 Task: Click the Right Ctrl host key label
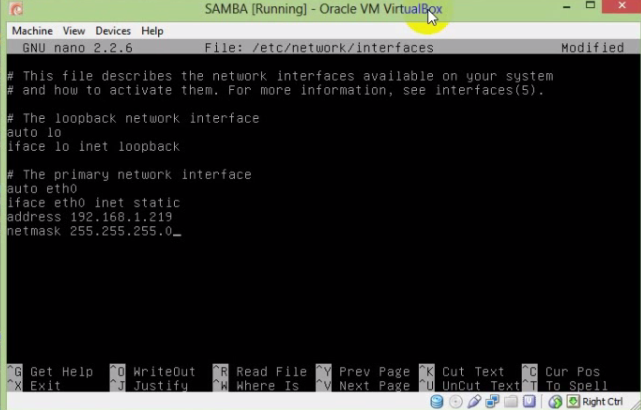pyautogui.click(x=602, y=401)
